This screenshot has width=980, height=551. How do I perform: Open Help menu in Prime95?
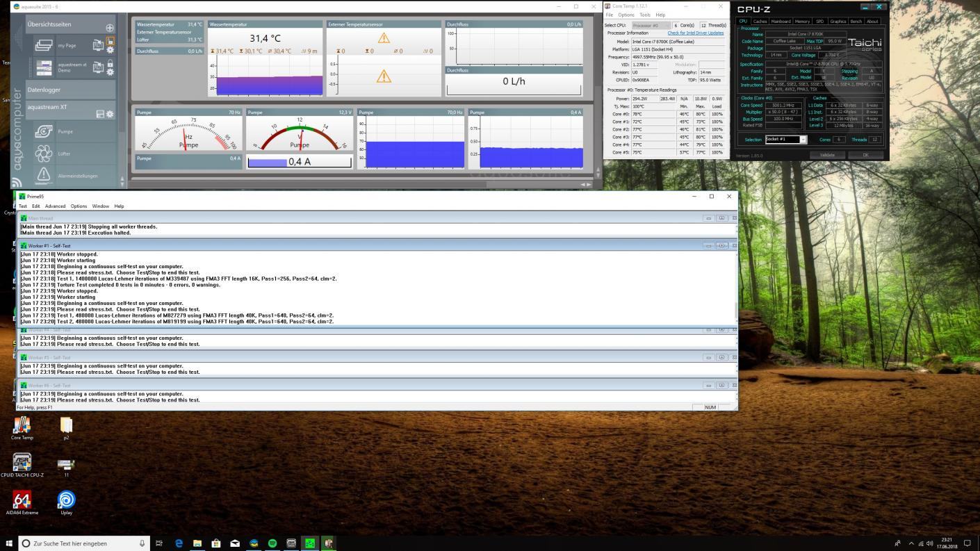click(x=119, y=206)
